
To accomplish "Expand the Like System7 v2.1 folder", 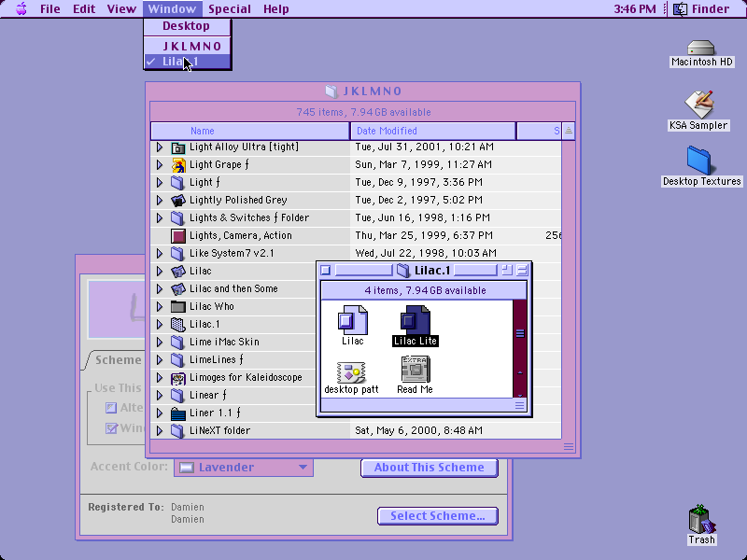I will (160, 253).
